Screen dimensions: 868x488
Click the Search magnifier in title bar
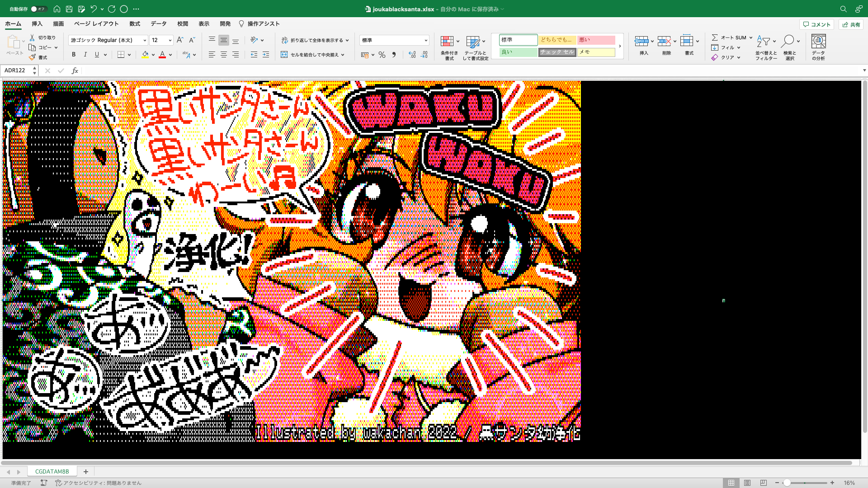843,9
